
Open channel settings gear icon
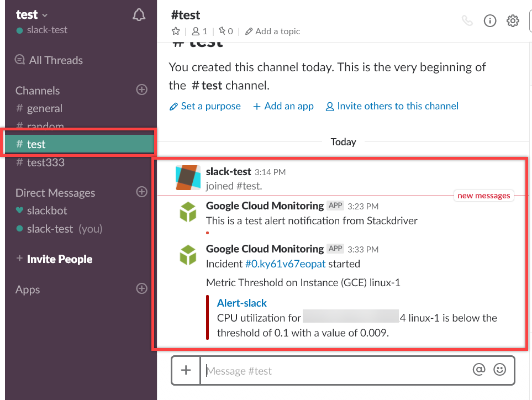tap(513, 20)
